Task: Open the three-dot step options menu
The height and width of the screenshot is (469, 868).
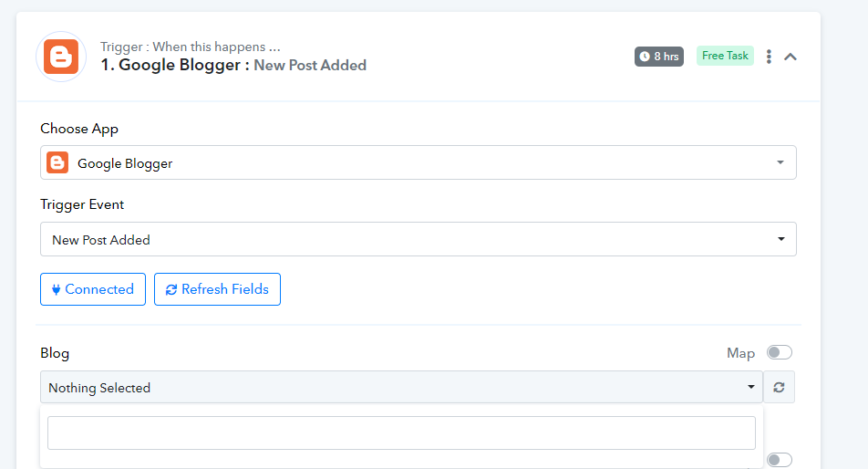Action: (x=769, y=57)
